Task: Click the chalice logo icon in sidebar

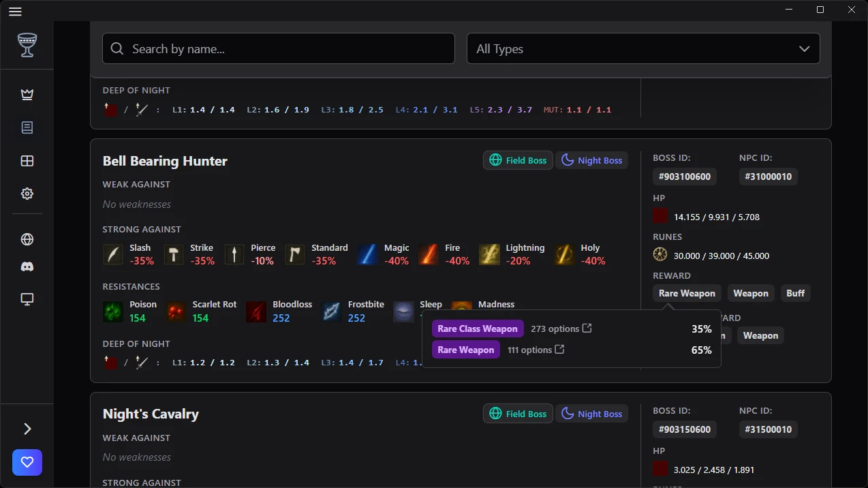Action: [x=27, y=45]
